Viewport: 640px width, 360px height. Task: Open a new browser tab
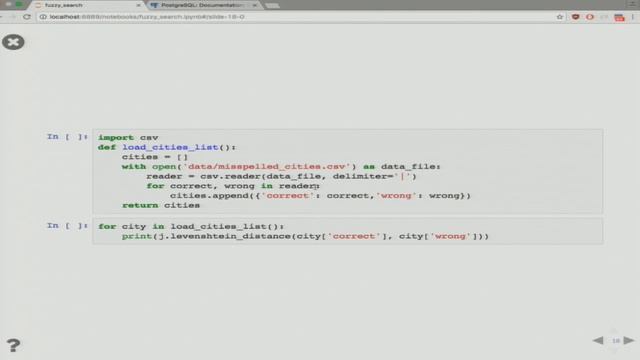click(272, 5)
